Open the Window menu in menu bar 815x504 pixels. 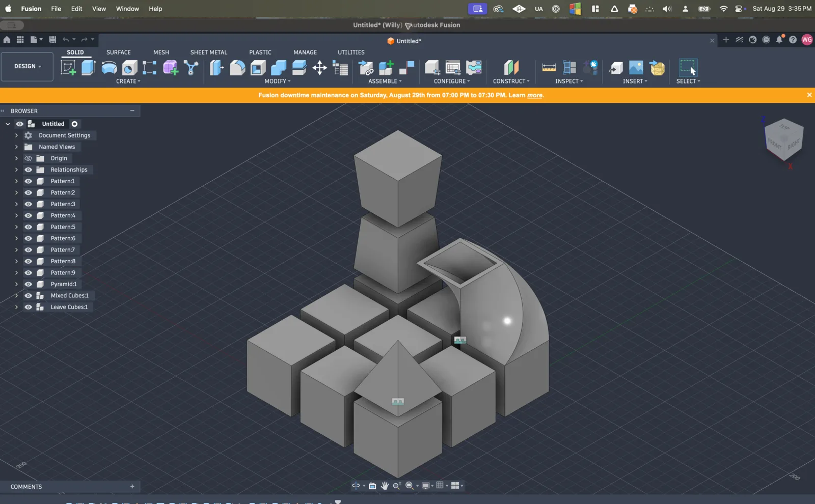127,9
